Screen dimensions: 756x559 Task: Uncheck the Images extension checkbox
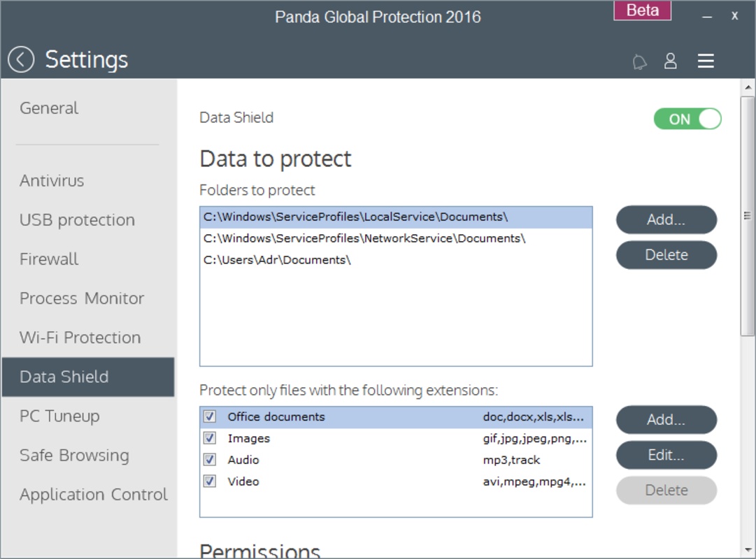point(209,439)
